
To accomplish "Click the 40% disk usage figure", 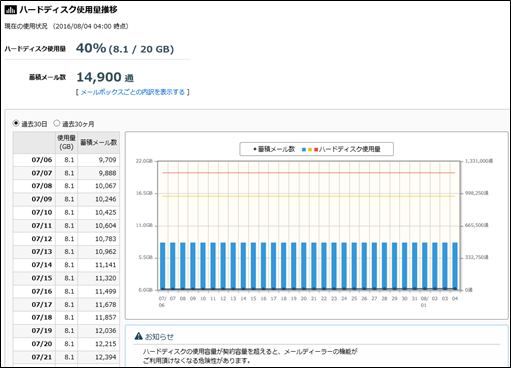I will tap(91, 48).
